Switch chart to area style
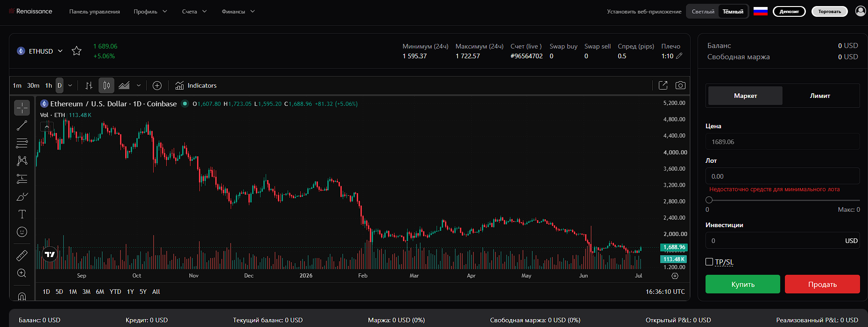 (x=124, y=85)
